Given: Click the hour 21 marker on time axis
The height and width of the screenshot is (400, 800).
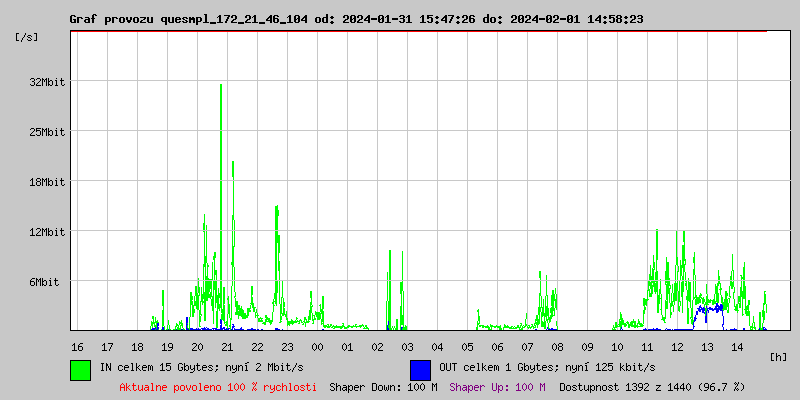Looking at the screenshot, I should (227, 346).
